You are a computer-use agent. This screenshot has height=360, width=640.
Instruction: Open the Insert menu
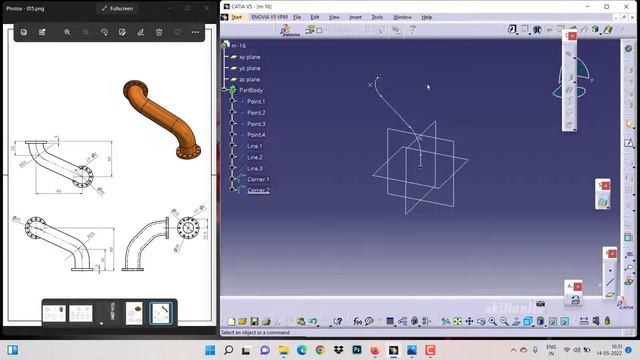355,17
